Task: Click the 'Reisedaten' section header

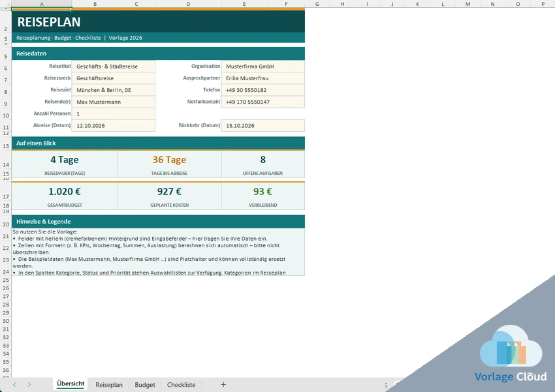Action: coord(158,53)
